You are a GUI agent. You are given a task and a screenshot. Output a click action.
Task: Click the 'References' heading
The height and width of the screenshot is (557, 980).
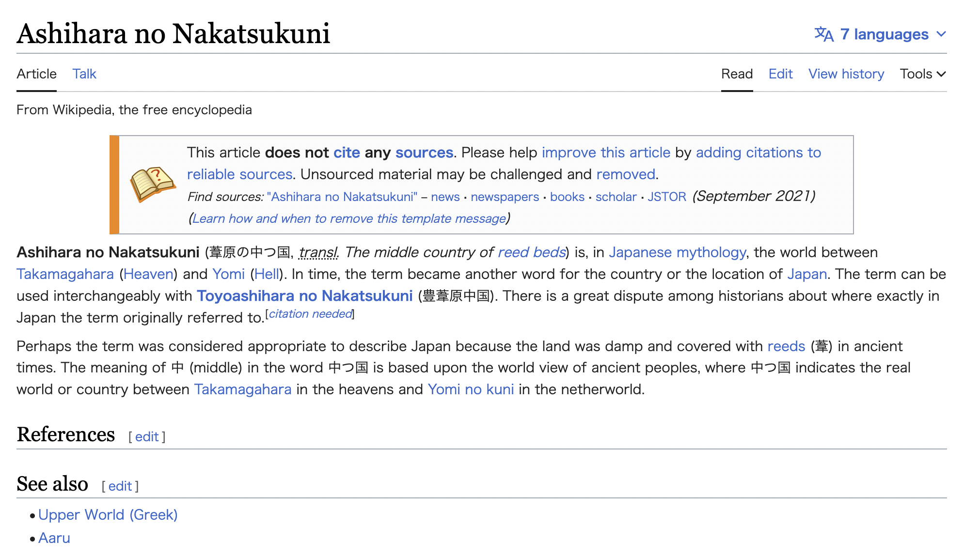coord(65,434)
